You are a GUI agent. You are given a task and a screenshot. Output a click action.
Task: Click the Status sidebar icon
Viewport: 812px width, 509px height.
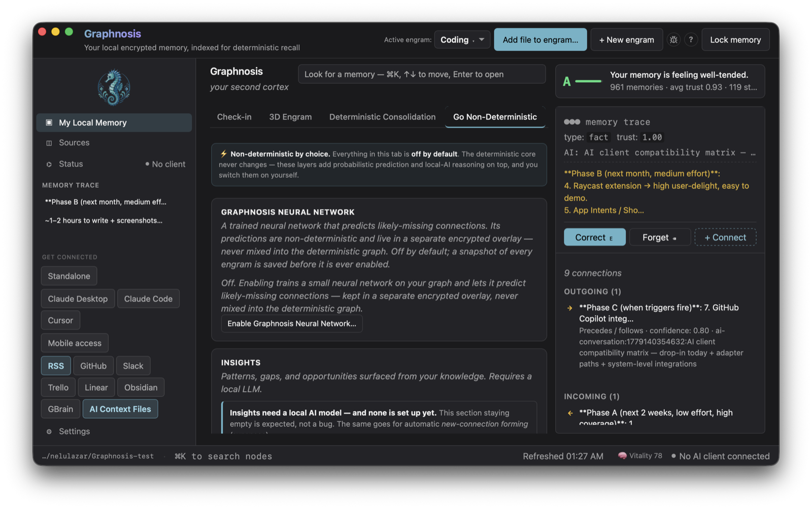pos(49,164)
